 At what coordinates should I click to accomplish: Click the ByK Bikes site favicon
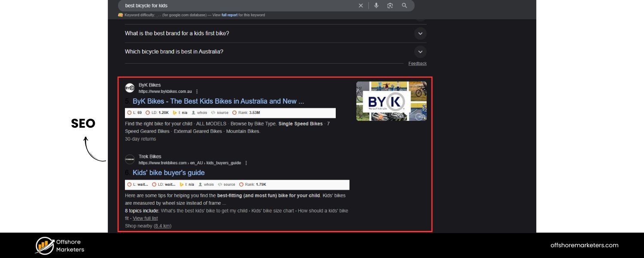(130, 88)
